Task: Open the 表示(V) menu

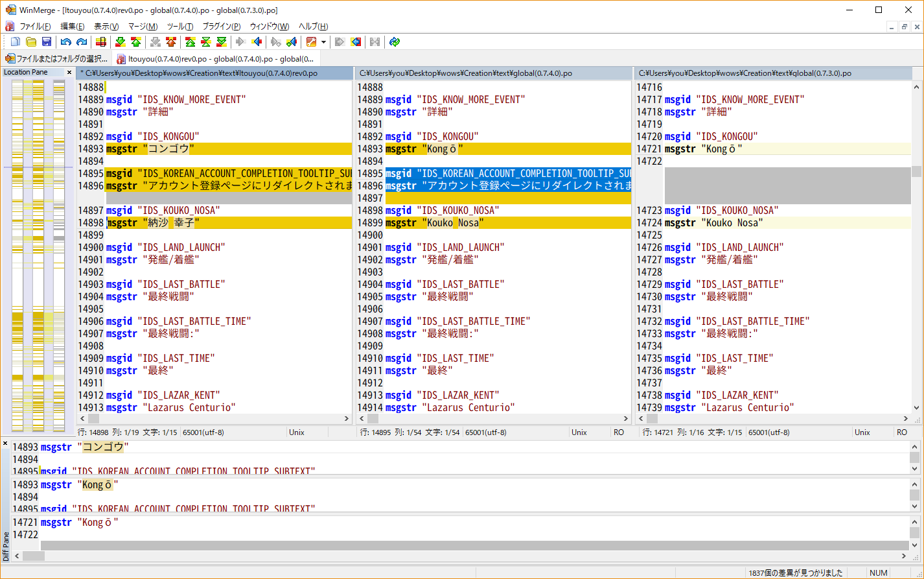Action: (x=106, y=27)
